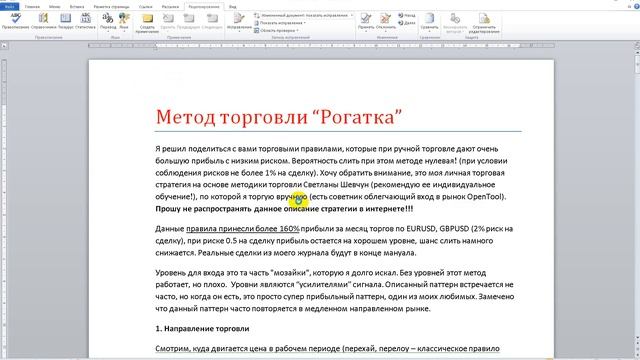Show the Статистика word count
The height and width of the screenshot is (360, 640).
click(x=85, y=21)
